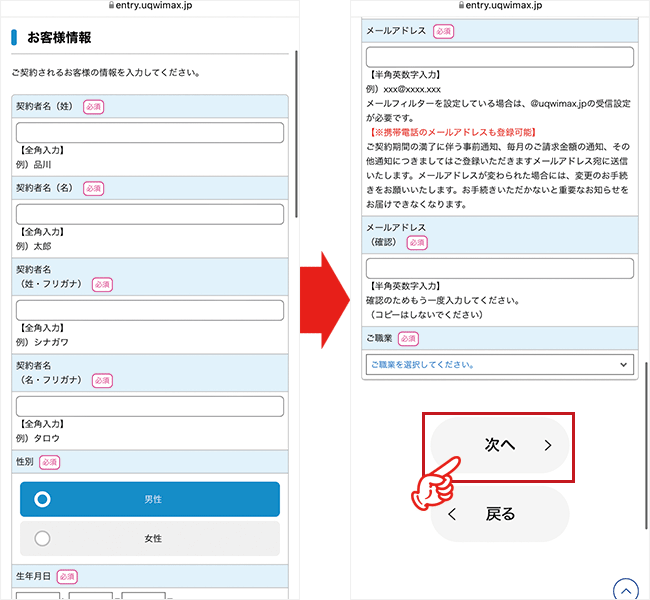Click the left screen's scrollbar
Image resolution: width=650 pixels, height=600 pixels.
click(x=296, y=134)
